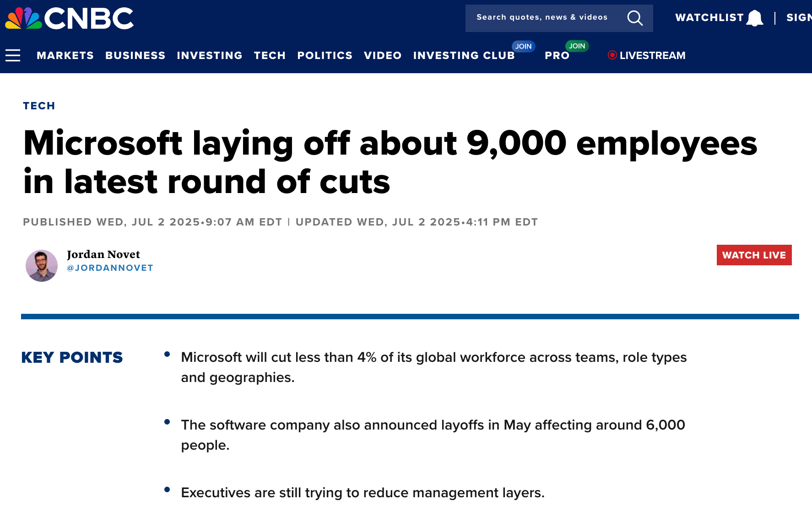Click the red livestream record icon
The image size is (812, 516).
612,55
